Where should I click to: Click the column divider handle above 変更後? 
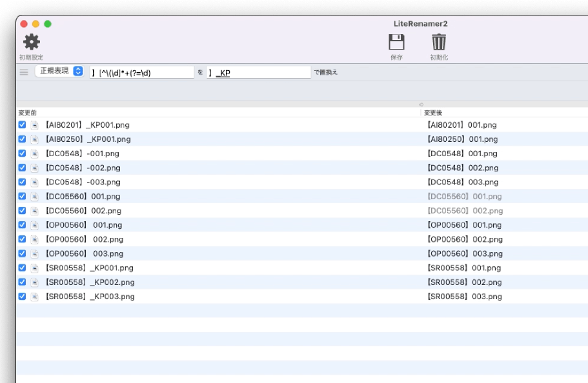pyautogui.click(x=421, y=104)
